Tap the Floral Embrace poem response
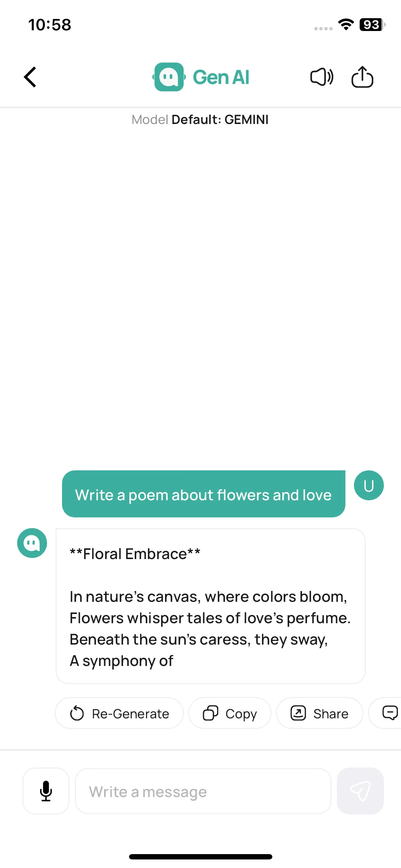This screenshot has height=868, width=401. point(211,606)
